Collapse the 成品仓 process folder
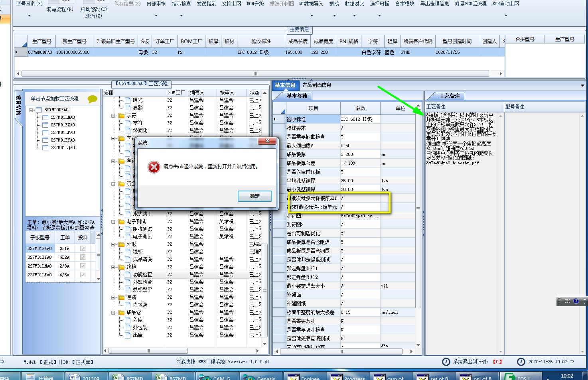The height and width of the screenshot is (380, 588). [113, 312]
